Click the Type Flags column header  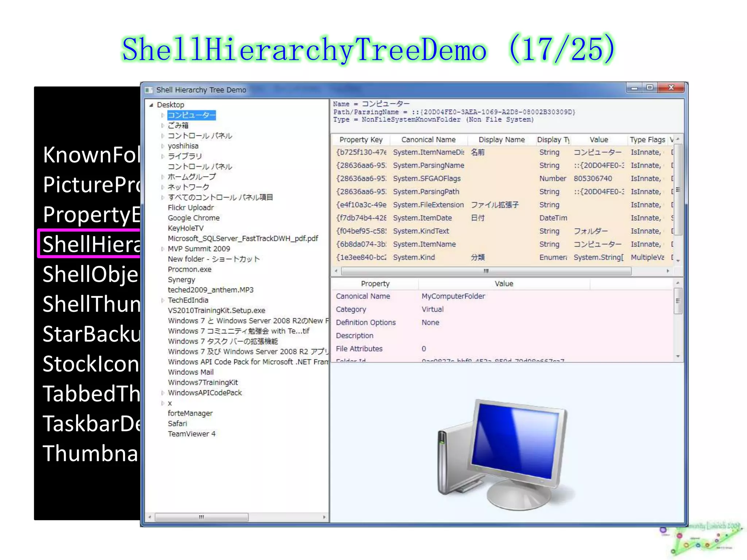[x=647, y=140]
